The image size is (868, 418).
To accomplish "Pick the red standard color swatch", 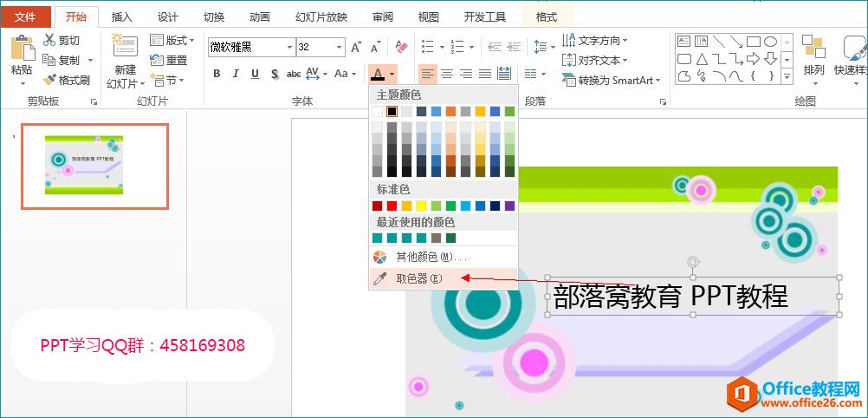I will coord(392,206).
